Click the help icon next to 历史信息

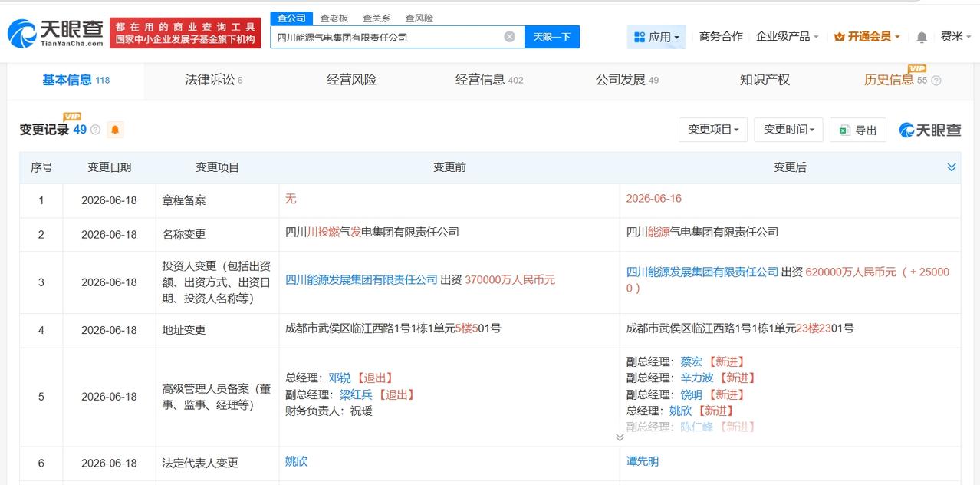(x=936, y=80)
